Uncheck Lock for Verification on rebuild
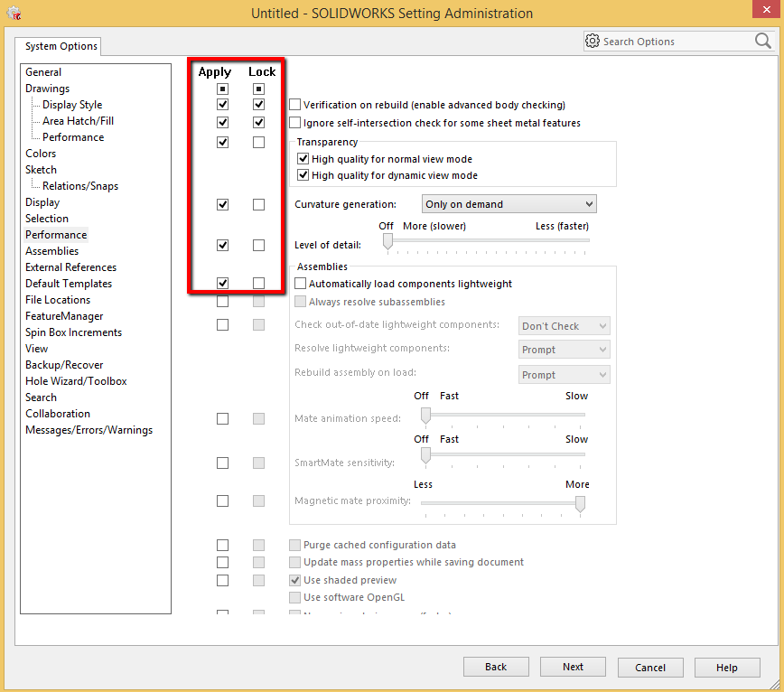Viewport: 784px width, 692px height. point(258,105)
